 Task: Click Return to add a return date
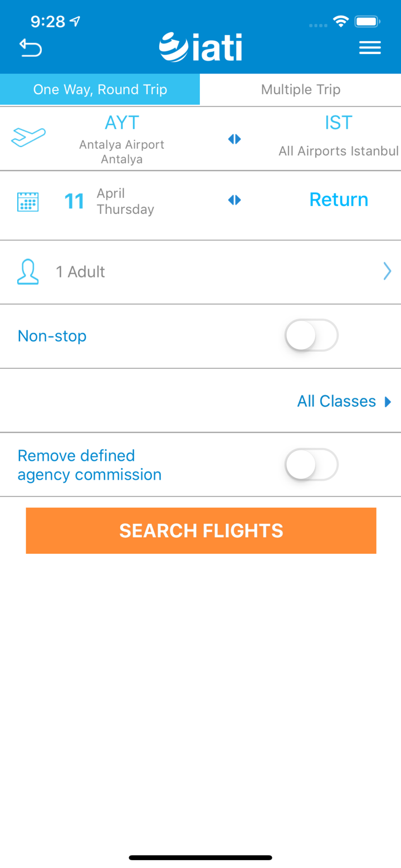(338, 199)
